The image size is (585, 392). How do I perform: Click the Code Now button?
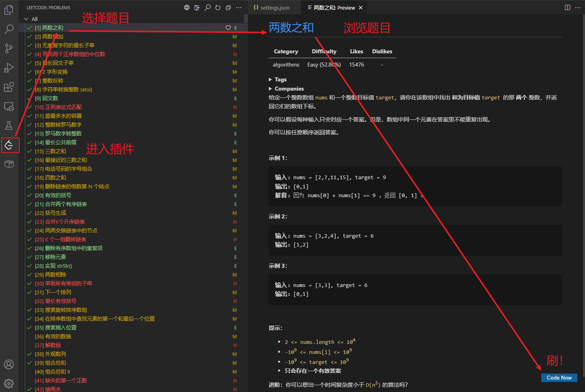[x=559, y=378]
